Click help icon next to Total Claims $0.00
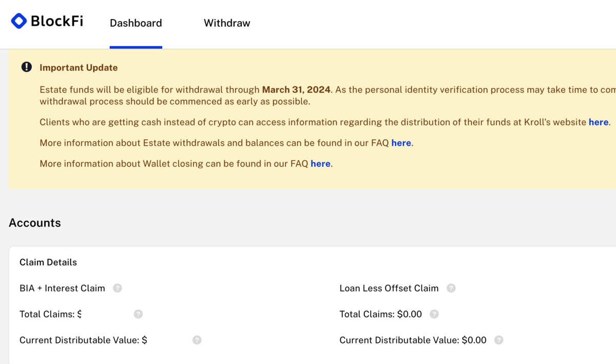This screenshot has height=364, width=616. point(434,314)
